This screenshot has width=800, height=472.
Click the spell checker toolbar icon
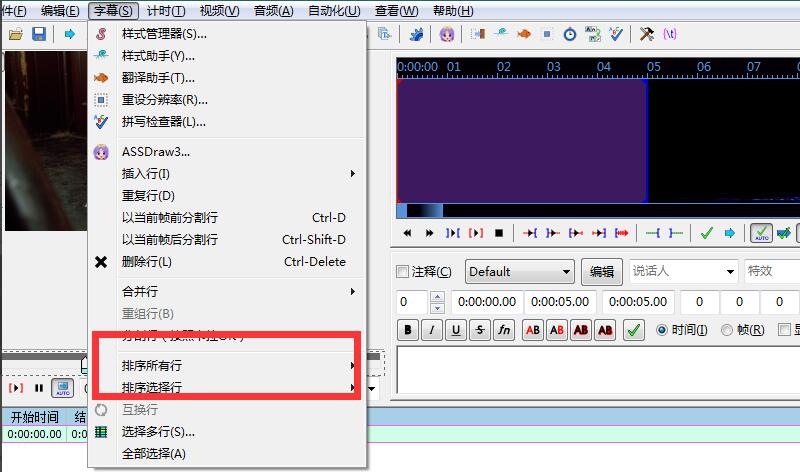tap(616, 34)
